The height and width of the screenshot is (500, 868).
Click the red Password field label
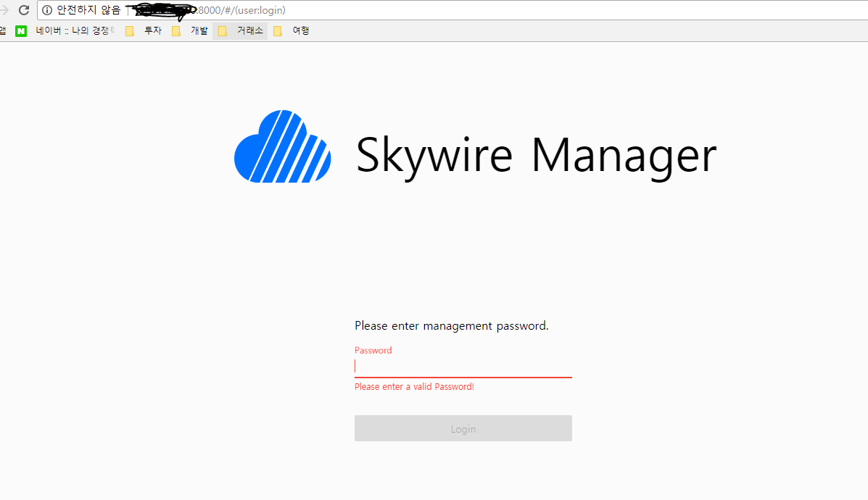[x=373, y=350]
